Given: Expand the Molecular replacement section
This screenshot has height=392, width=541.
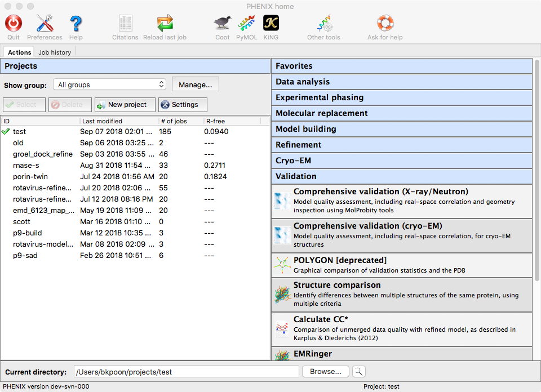Looking at the screenshot, I should [401, 113].
